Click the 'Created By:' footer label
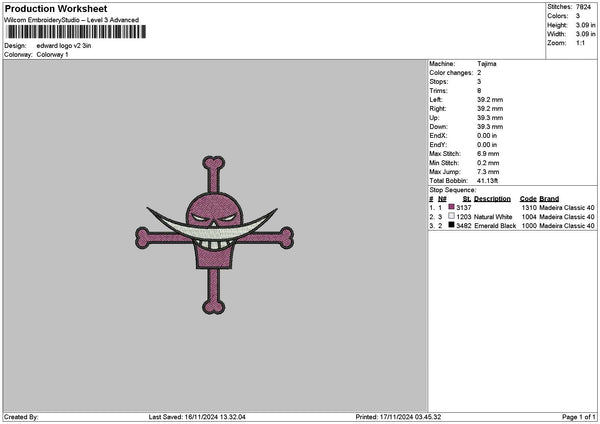This screenshot has height=424, width=600. (21, 417)
